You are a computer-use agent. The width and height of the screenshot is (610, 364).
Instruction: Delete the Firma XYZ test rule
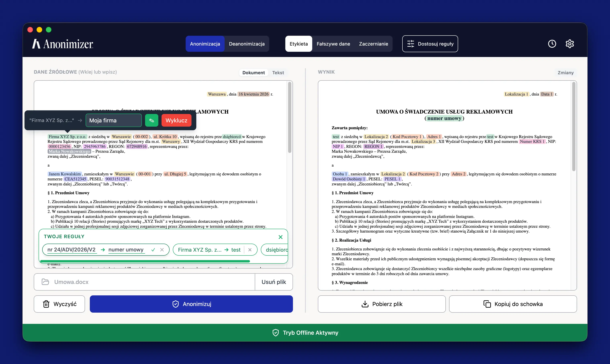pos(250,250)
